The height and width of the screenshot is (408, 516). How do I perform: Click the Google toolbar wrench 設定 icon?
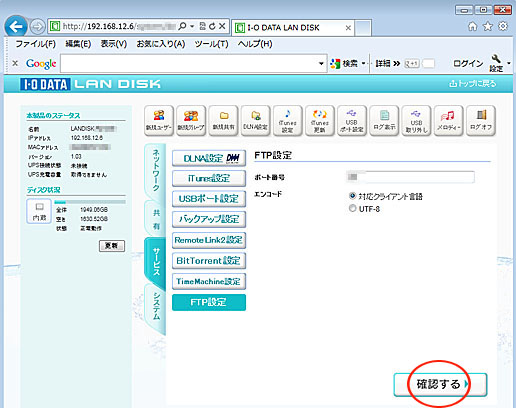[496, 63]
